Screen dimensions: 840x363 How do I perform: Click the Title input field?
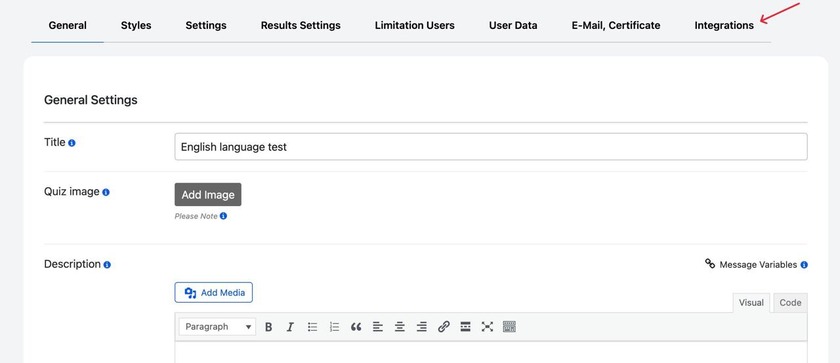point(491,147)
